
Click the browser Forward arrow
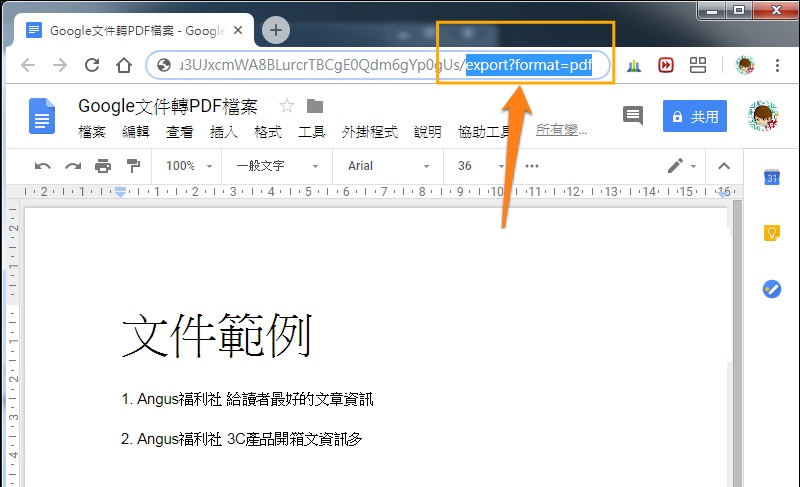tap(60, 65)
